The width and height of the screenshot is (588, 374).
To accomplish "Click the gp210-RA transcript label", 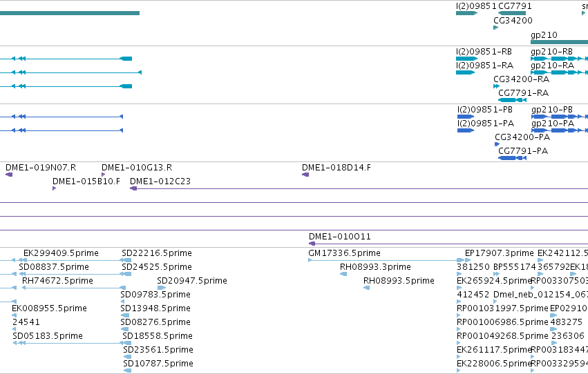I will 552,66.
